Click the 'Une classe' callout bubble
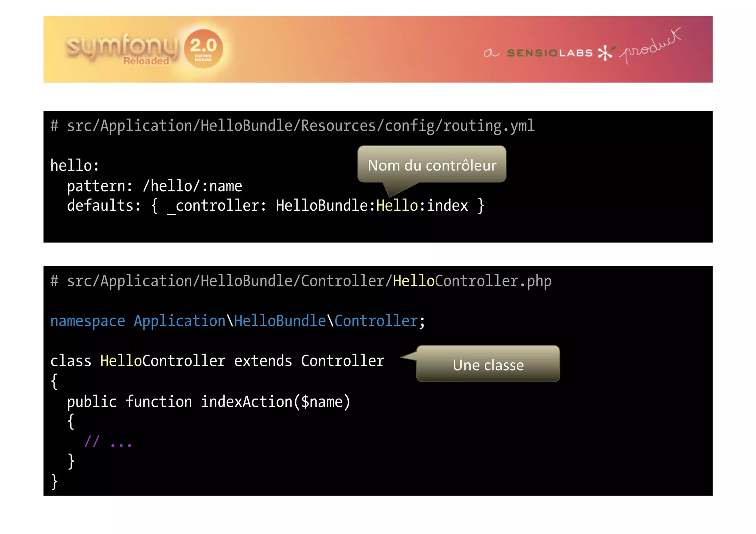The height and width of the screenshot is (534, 756). tap(488, 365)
